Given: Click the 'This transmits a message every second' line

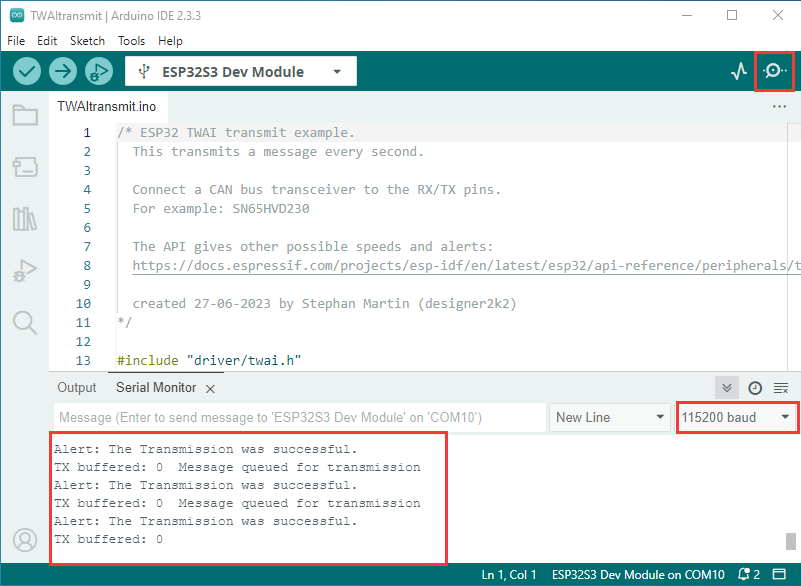Looking at the screenshot, I should point(278,152).
